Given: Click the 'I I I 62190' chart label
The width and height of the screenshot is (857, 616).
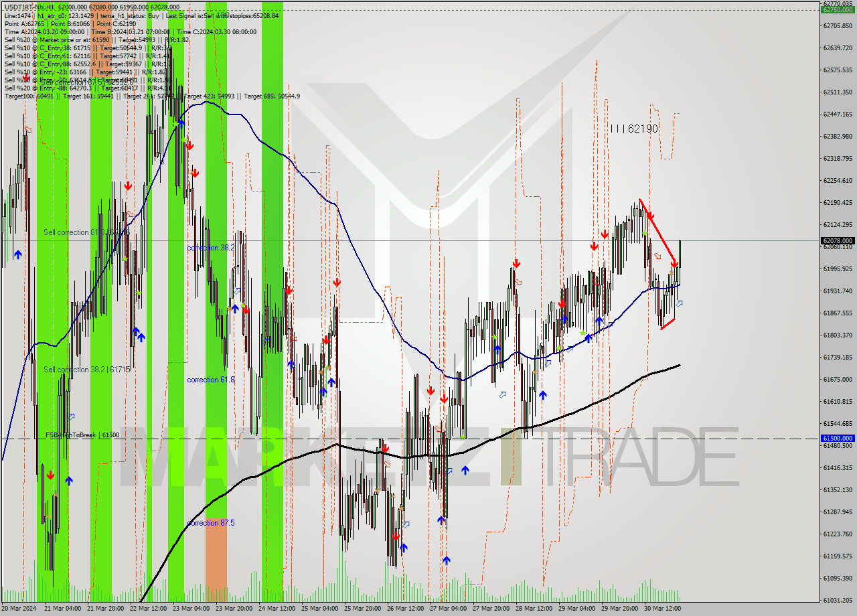Looking at the screenshot, I should [634, 128].
